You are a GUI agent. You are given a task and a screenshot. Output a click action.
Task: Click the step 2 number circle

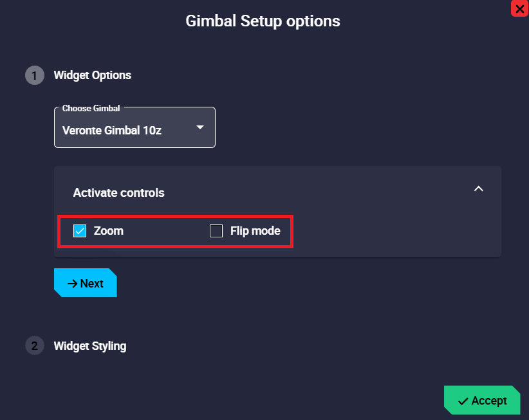[x=34, y=346]
